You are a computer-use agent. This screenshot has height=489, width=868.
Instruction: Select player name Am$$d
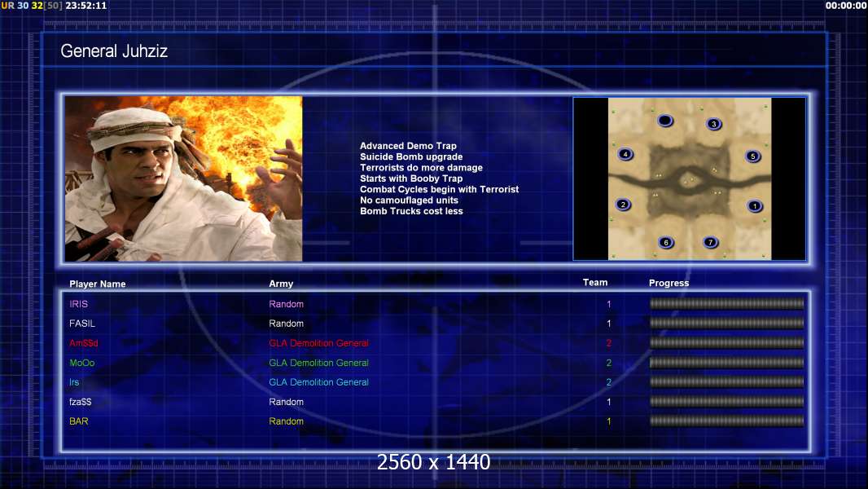click(84, 343)
